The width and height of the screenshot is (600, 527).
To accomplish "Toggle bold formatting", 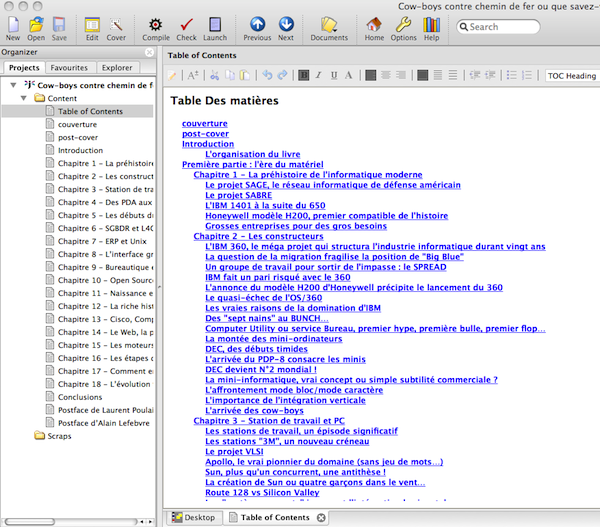I will click(x=304, y=75).
